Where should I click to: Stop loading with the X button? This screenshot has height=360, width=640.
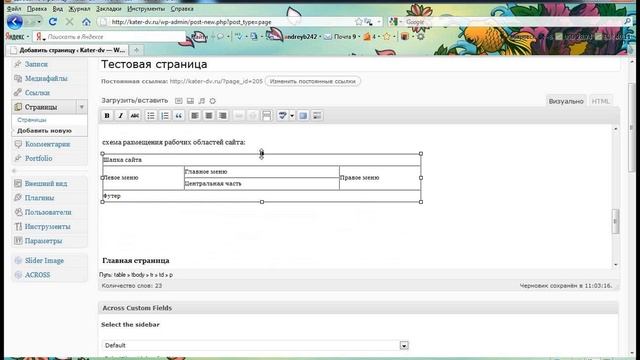(x=69, y=22)
